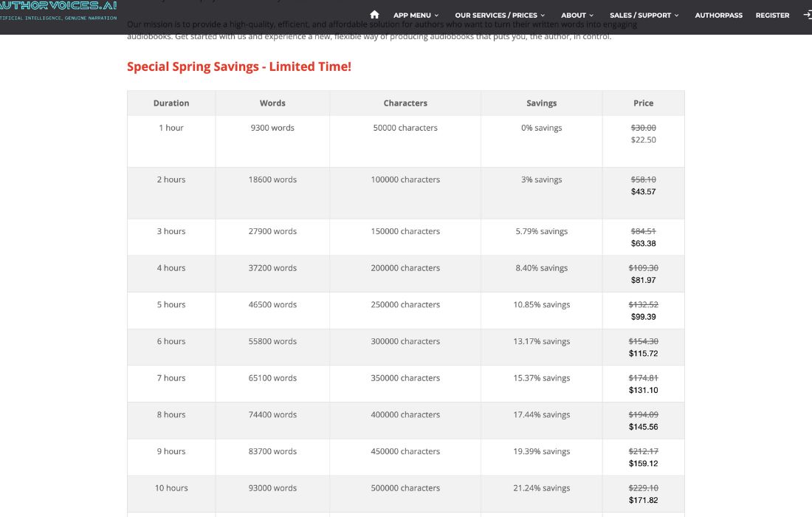Go to the AuthorPass page
Screen dimensions: 812x517
[718, 15]
